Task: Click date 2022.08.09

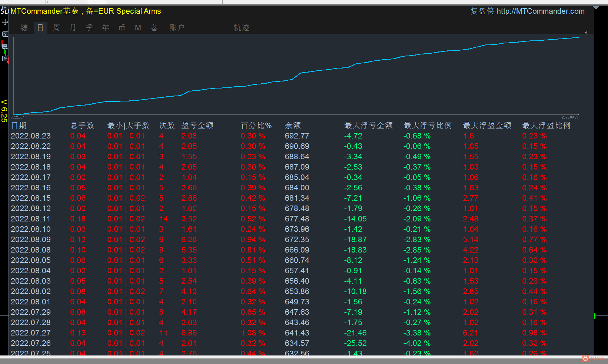Action: click(x=31, y=240)
